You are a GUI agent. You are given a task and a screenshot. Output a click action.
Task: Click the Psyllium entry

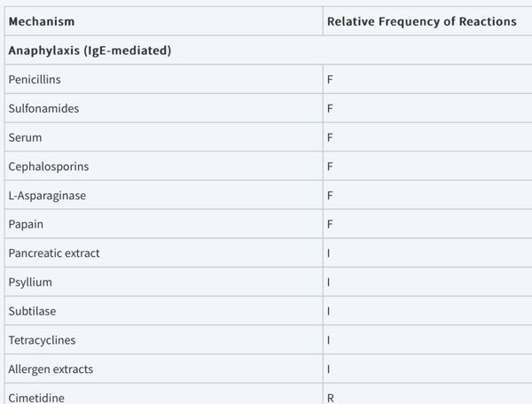click(30, 282)
